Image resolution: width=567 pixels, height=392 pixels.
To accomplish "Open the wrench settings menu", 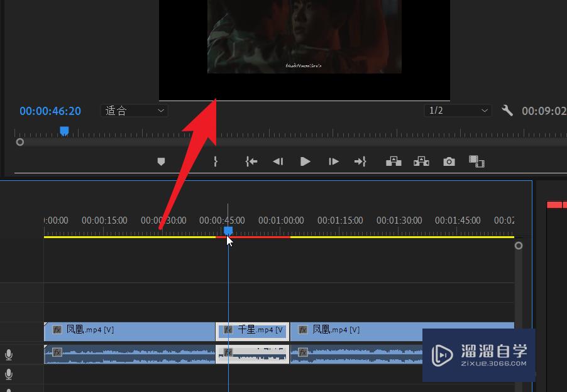I will 507,111.
